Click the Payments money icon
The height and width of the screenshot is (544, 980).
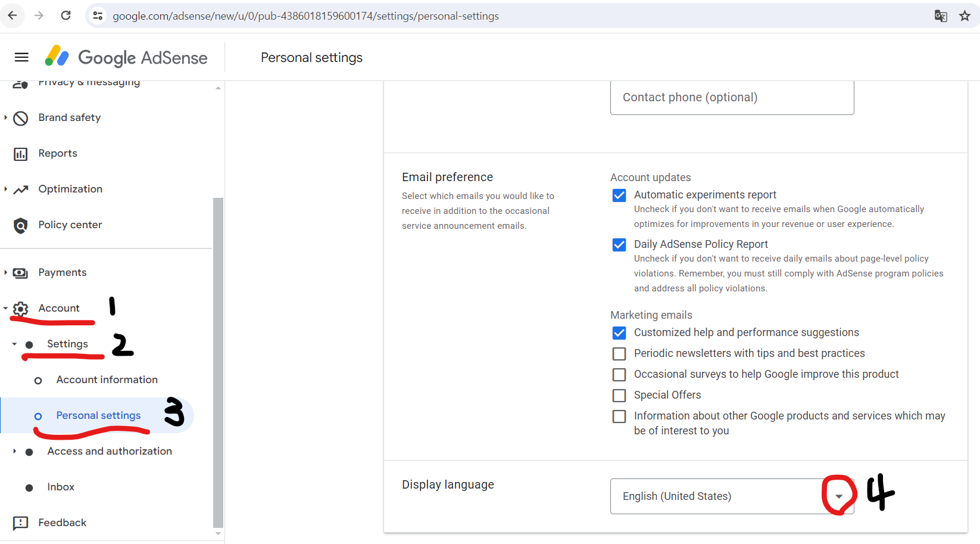point(21,273)
